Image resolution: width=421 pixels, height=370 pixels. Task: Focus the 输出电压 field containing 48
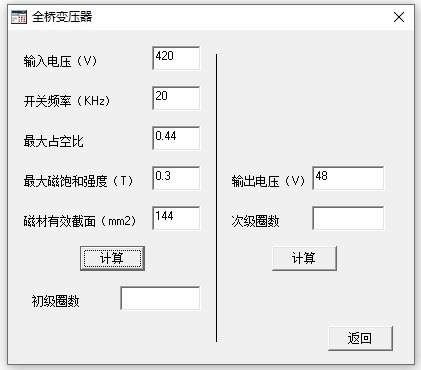pos(348,178)
